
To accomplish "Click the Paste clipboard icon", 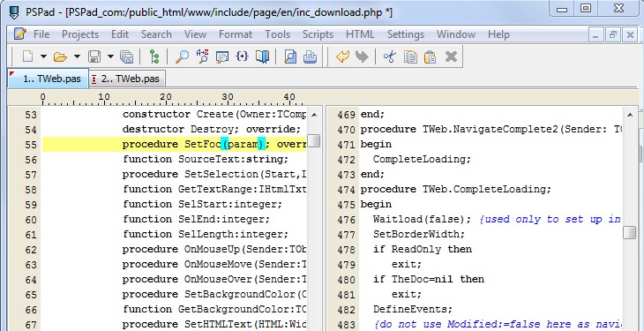I will [x=430, y=56].
